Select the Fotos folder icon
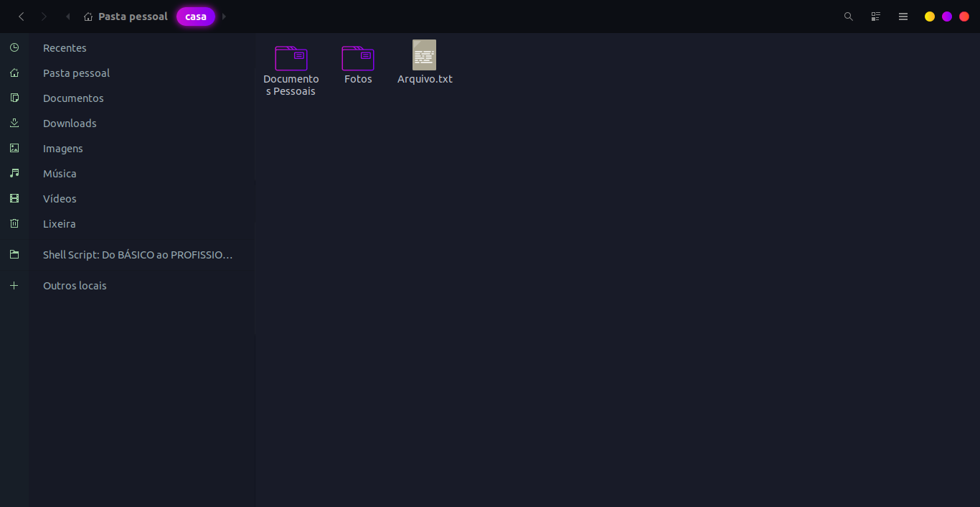 [x=358, y=58]
